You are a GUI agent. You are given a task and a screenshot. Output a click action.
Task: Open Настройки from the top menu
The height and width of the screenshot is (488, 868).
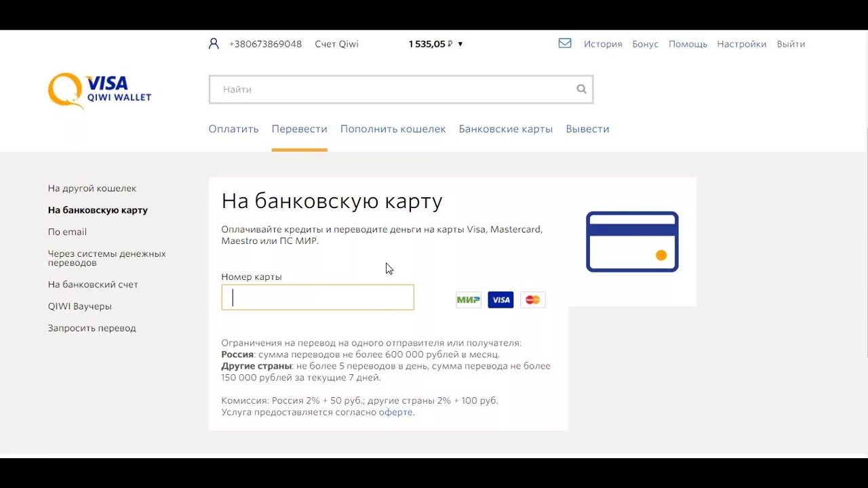click(741, 43)
